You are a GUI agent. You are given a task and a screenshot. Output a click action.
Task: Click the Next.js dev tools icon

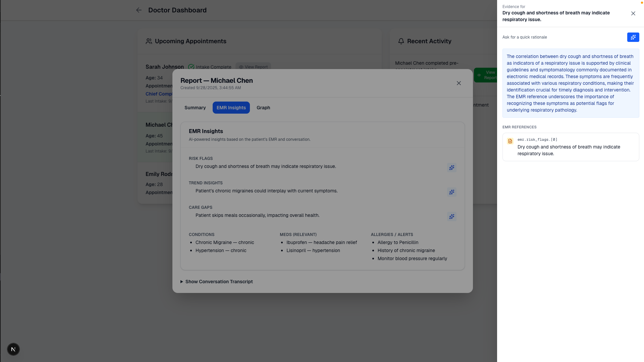click(13, 349)
